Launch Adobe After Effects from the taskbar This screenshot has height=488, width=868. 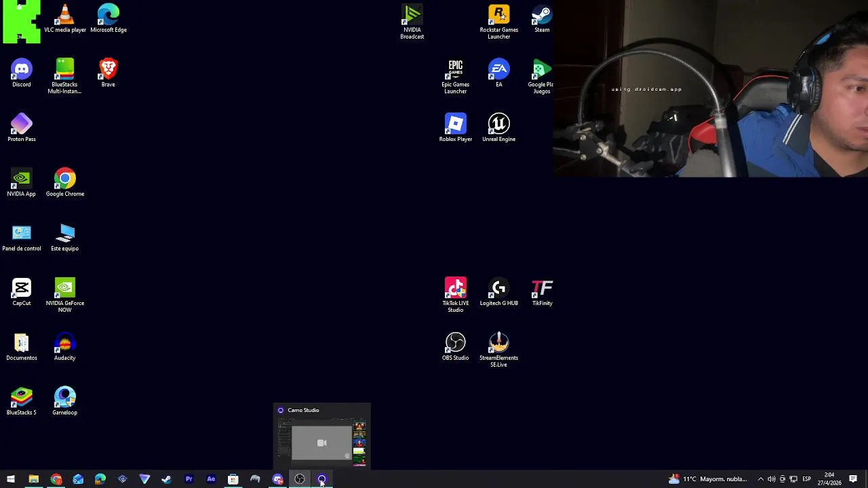pos(211,479)
